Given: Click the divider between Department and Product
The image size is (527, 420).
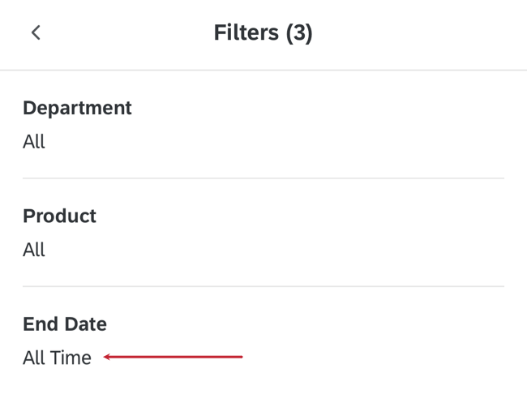Looking at the screenshot, I should click(263, 178).
